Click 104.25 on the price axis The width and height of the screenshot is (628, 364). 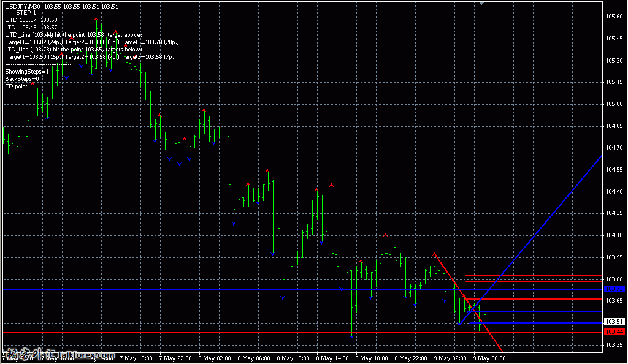(x=615, y=213)
